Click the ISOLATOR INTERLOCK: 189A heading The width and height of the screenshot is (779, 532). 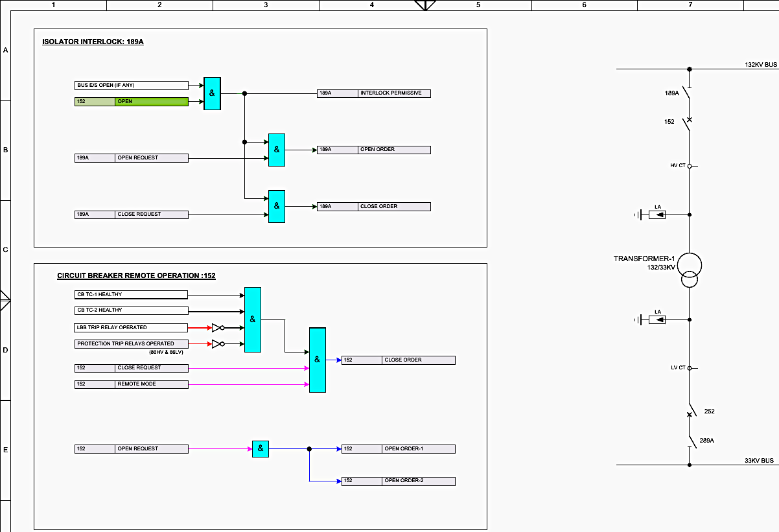93,42
